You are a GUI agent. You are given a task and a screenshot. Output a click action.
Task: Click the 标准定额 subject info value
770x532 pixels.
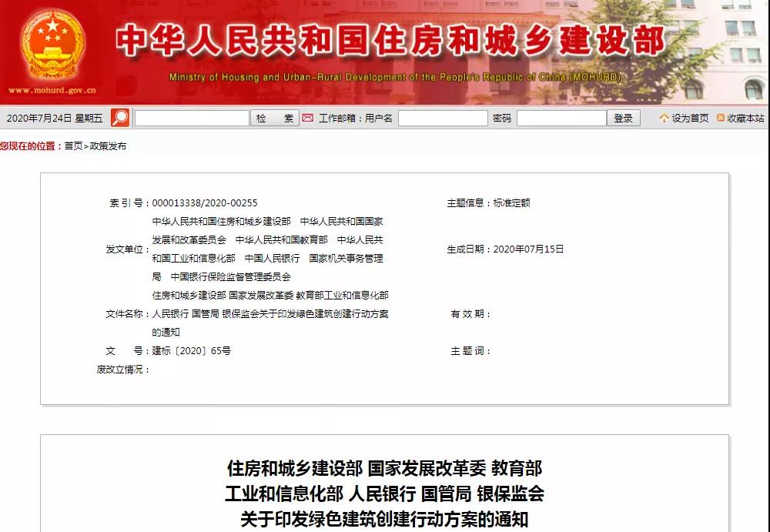(x=512, y=203)
